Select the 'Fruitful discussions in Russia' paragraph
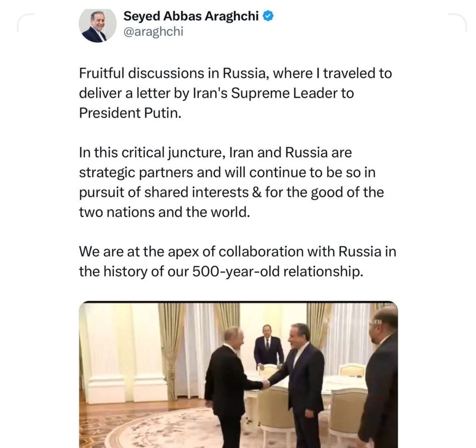 (235, 93)
